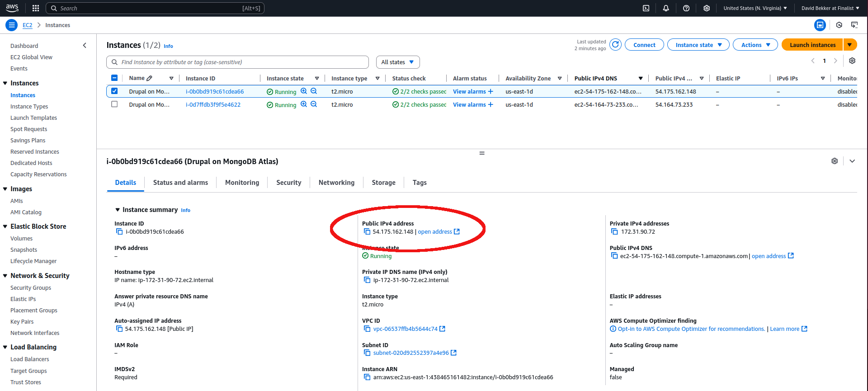Click the Launch instances button
The width and height of the screenshot is (868, 391).
pos(812,45)
